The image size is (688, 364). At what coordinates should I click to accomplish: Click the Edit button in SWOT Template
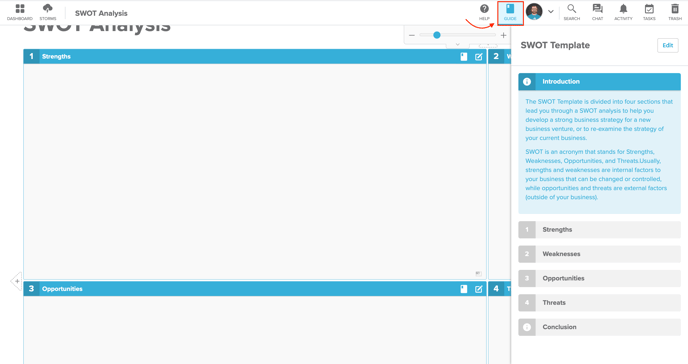(667, 45)
